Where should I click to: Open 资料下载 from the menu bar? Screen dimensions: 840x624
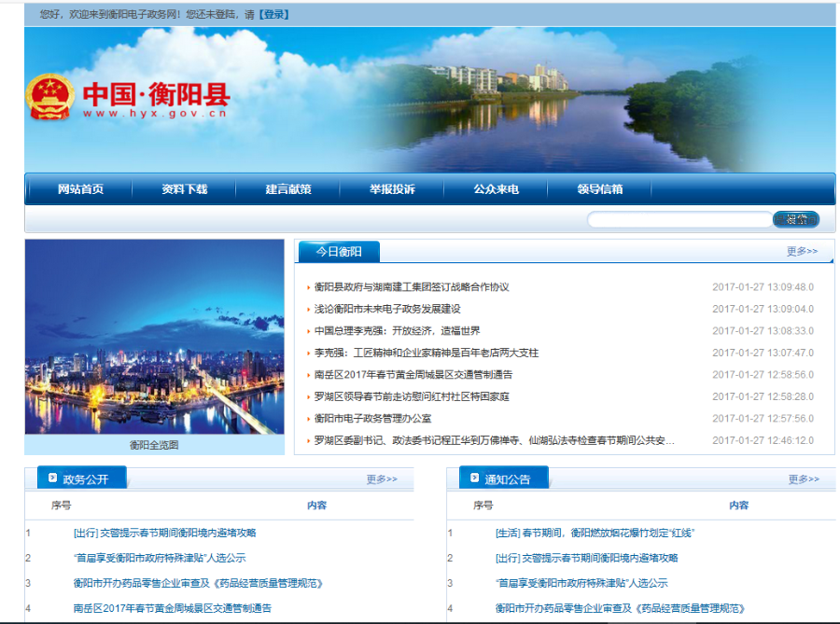coord(187,188)
